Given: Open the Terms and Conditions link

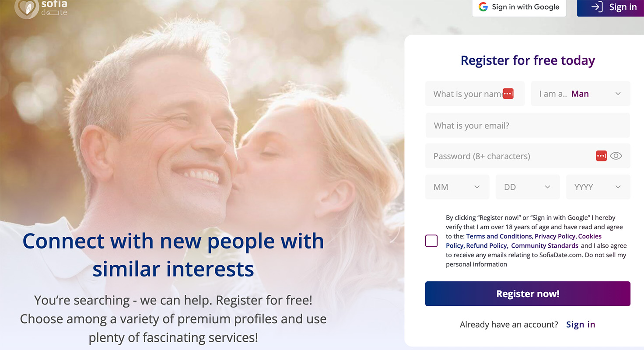Looking at the screenshot, I should point(499,236).
